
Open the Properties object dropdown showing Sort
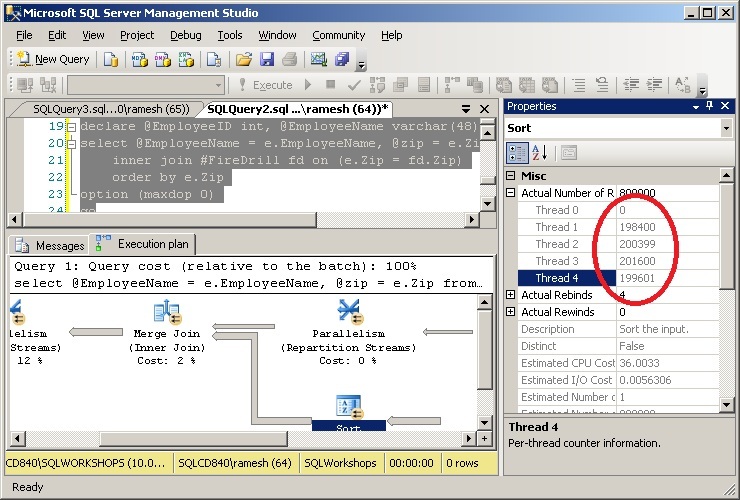tap(726, 128)
